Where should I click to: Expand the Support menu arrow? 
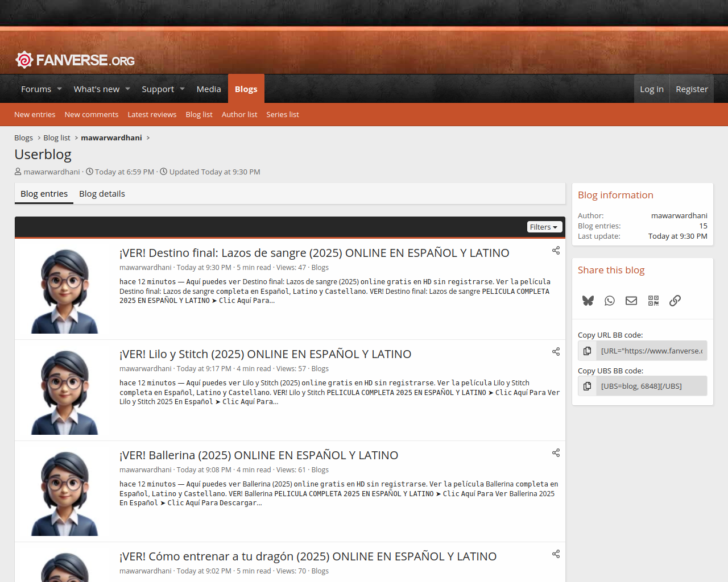183,89
